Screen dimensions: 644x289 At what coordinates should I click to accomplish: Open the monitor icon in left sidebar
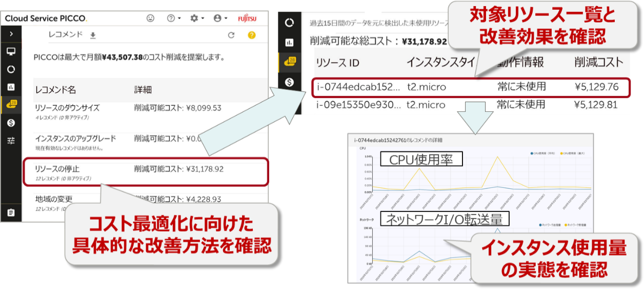(x=11, y=51)
